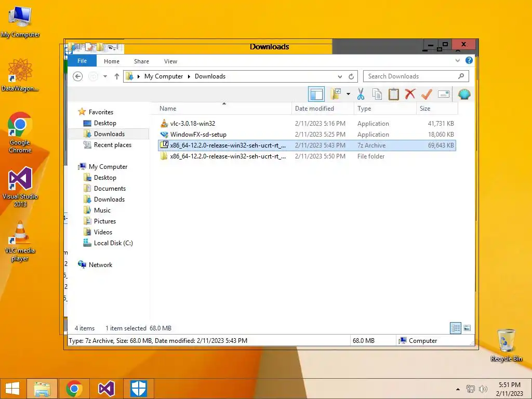The width and height of the screenshot is (532, 399).
Task: Open Desktop under My Computer
Action: (105, 178)
